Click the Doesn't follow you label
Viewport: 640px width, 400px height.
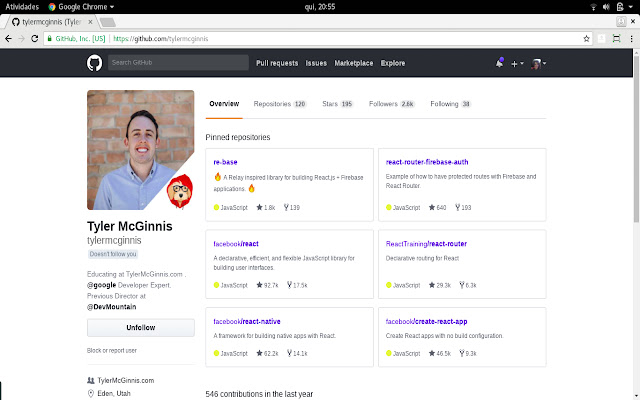(113, 254)
